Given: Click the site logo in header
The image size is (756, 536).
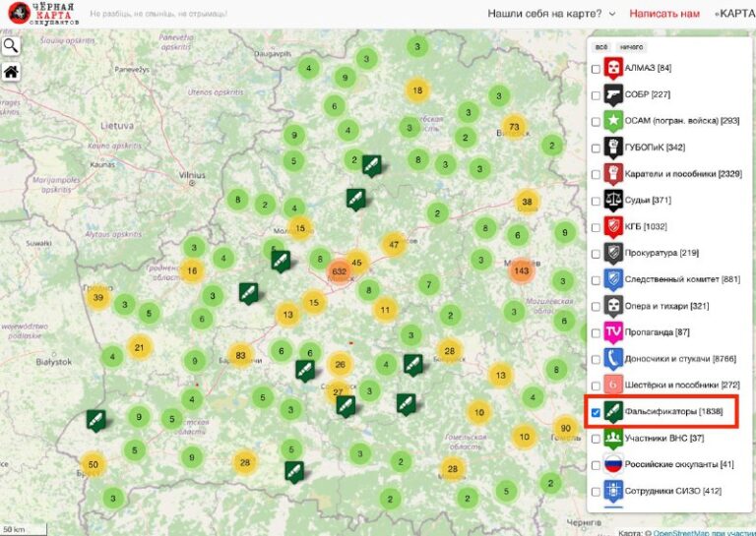Looking at the screenshot, I should 43,13.
